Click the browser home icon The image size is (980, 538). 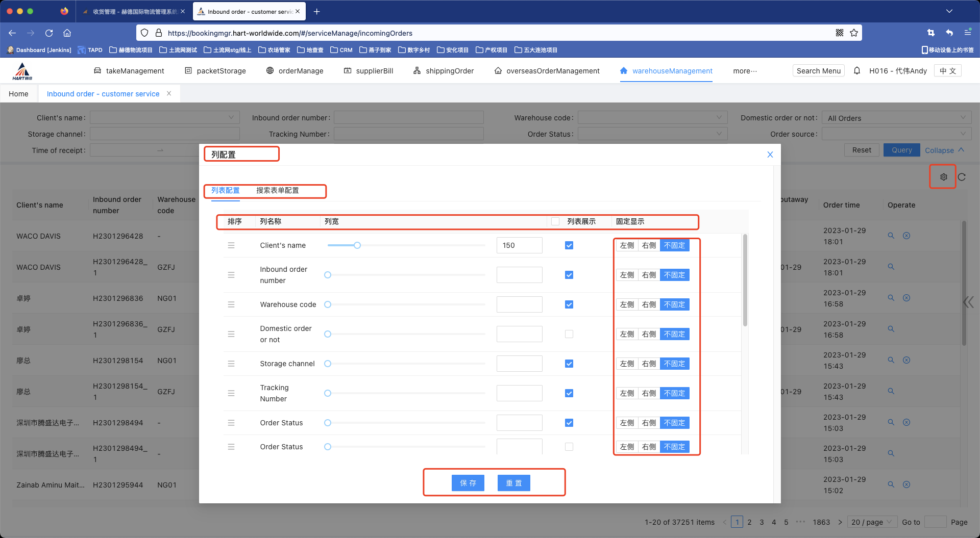click(67, 33)
